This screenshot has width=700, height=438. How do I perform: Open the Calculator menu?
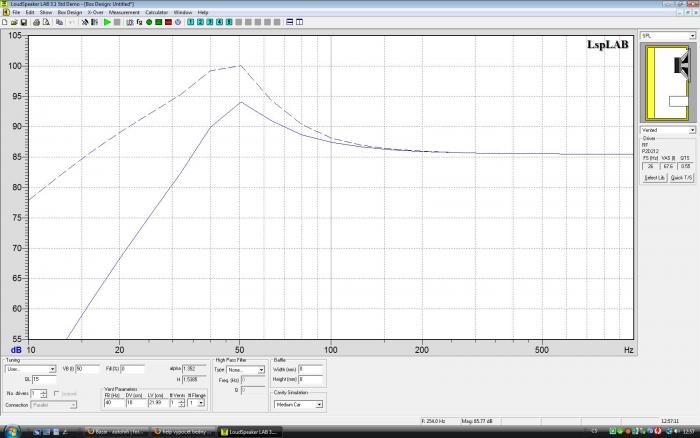point(156,12)
